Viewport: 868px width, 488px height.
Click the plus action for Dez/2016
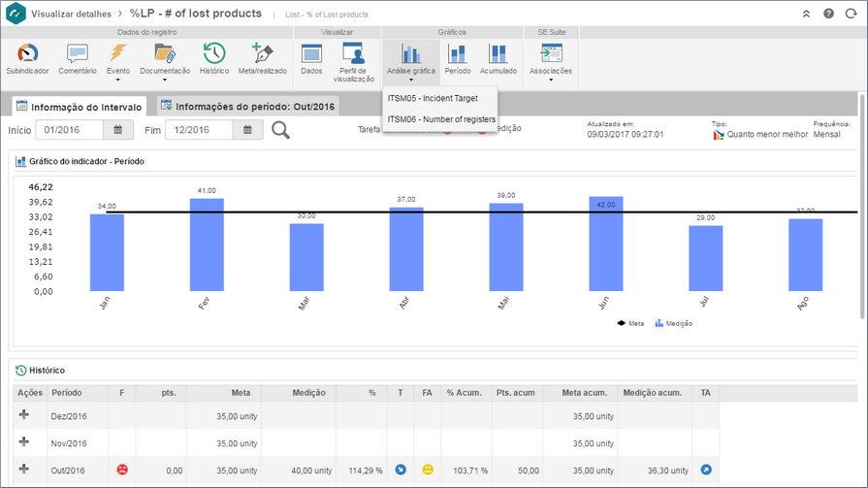pos(24,415)
